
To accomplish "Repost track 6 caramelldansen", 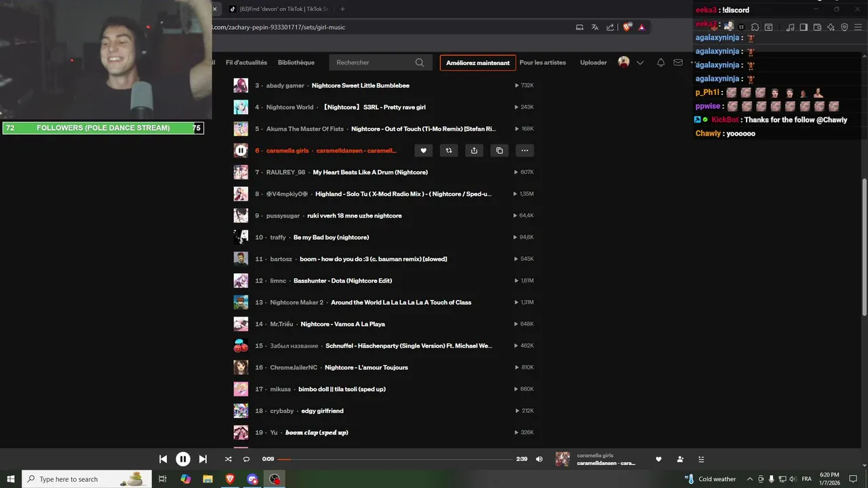I will coord(448,150).
